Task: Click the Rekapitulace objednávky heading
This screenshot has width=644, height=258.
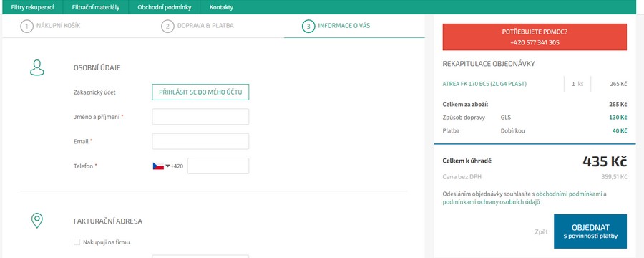Action: coord(488,64)
